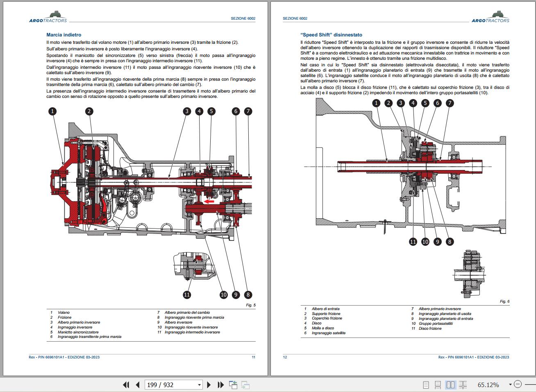Click the "Speed Shift" disinnestato heading

point(332,34)
